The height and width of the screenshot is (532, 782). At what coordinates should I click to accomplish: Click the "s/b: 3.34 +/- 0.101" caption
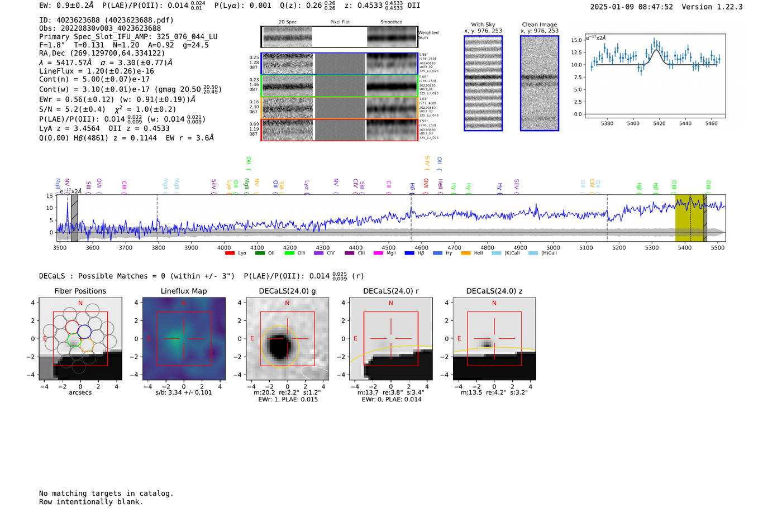click(184, 392)
